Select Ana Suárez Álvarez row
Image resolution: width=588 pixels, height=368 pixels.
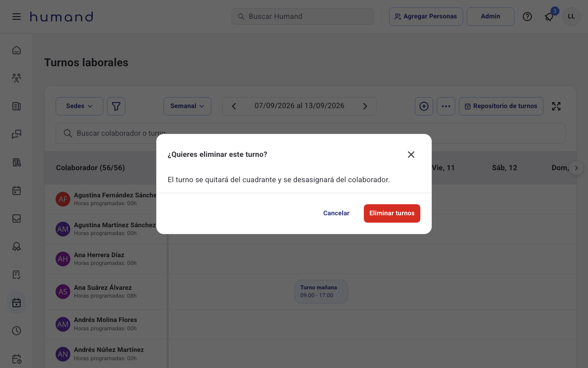coord(106,292)
